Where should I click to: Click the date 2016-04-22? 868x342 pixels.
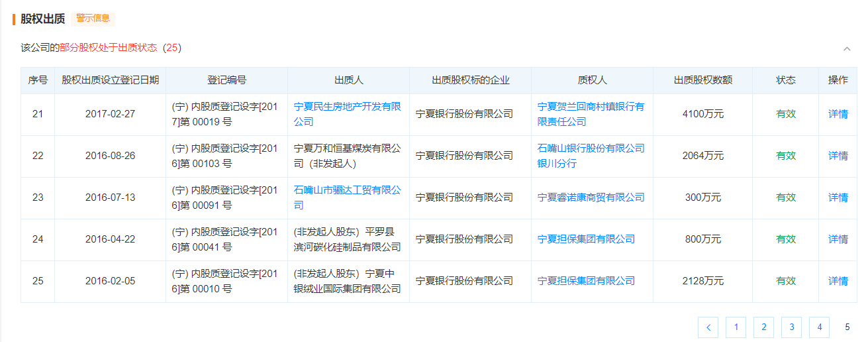pyautogui.click(x=111, y=239)
